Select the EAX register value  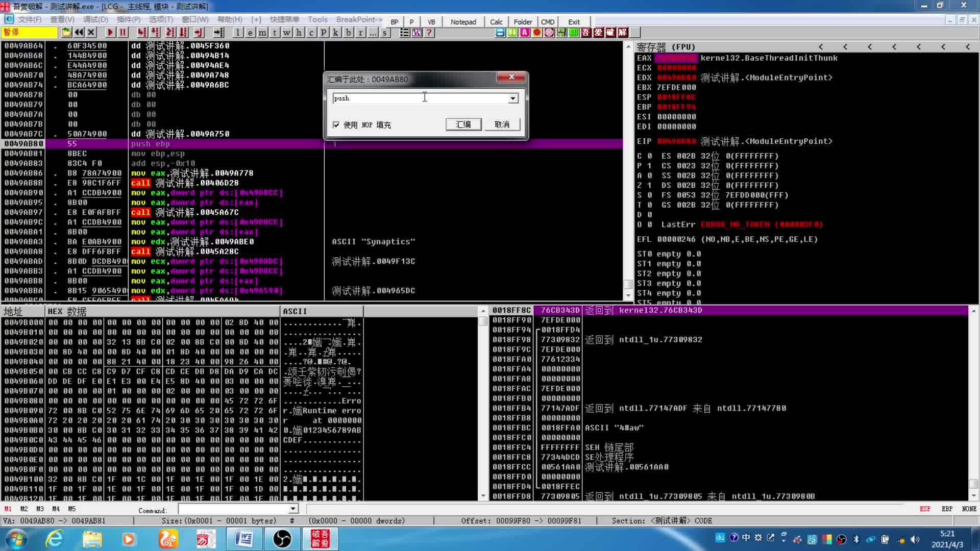pyautogui.click(x=676, y=58)
